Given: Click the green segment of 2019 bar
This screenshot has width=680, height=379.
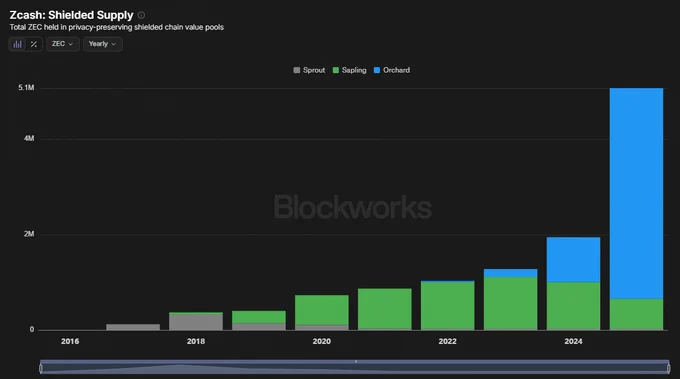Looking at the screenshot, I should (x=259, y=317).
